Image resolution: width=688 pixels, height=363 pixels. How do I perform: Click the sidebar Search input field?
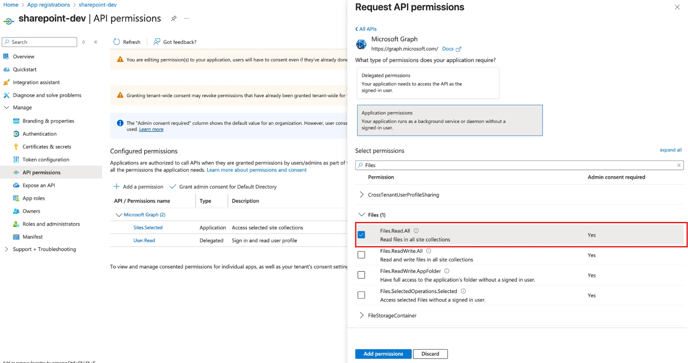(x=39, y=42)
